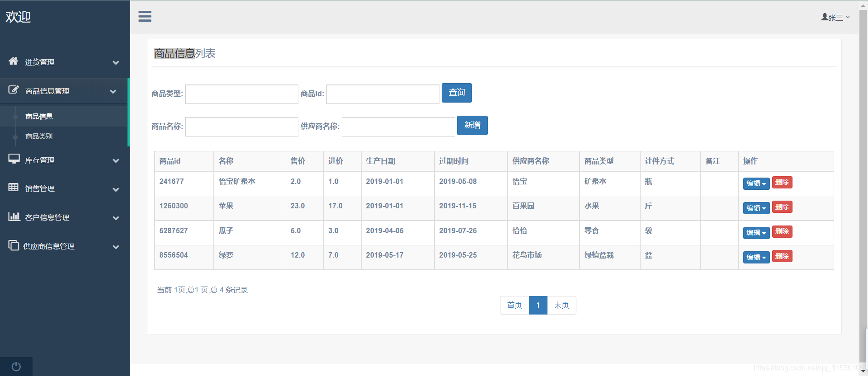Click the table icon beside 销售管理
The image size is (868, 376).
click(x=14, y=187)
